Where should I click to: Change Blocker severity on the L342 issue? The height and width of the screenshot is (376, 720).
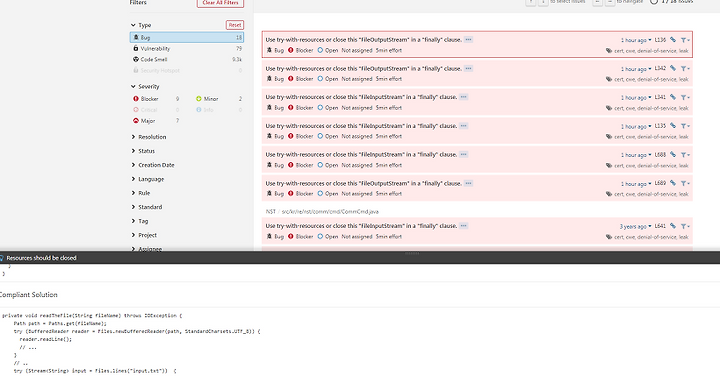point(300,79)
